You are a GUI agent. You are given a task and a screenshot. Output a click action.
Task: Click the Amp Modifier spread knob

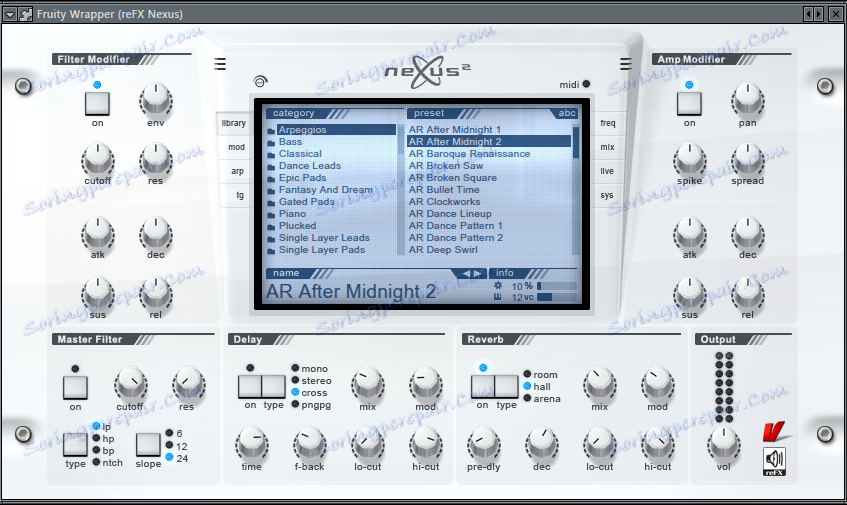tap(748, 159)
